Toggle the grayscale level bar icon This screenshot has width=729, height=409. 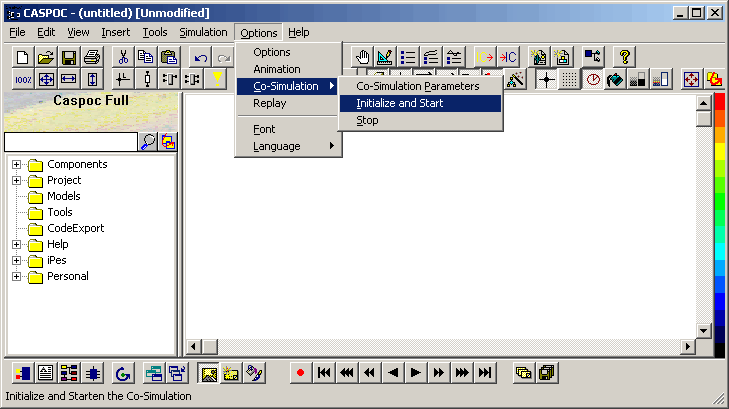pyautogui.click(x=638, y=79)
